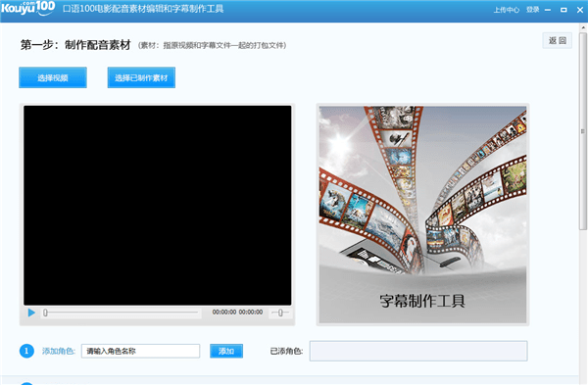Play the video with the blue triangle
588x385 pixels.
31,313
